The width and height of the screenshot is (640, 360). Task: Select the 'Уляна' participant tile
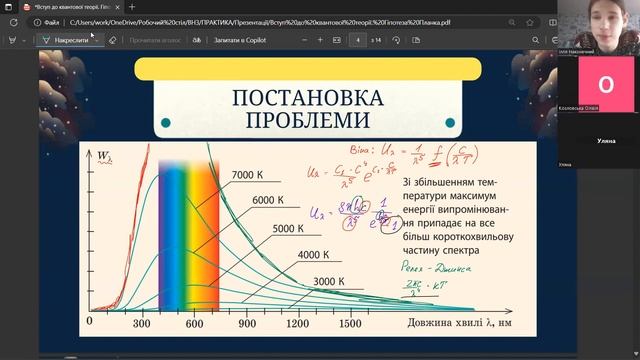tap(598, 141)
